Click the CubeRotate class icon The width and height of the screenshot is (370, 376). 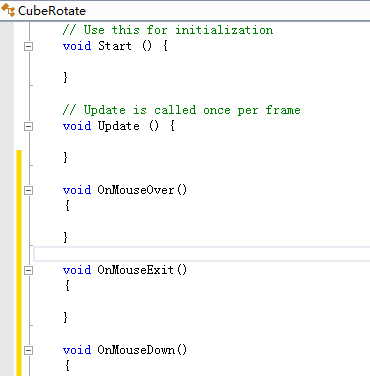(x=8, y=10)
